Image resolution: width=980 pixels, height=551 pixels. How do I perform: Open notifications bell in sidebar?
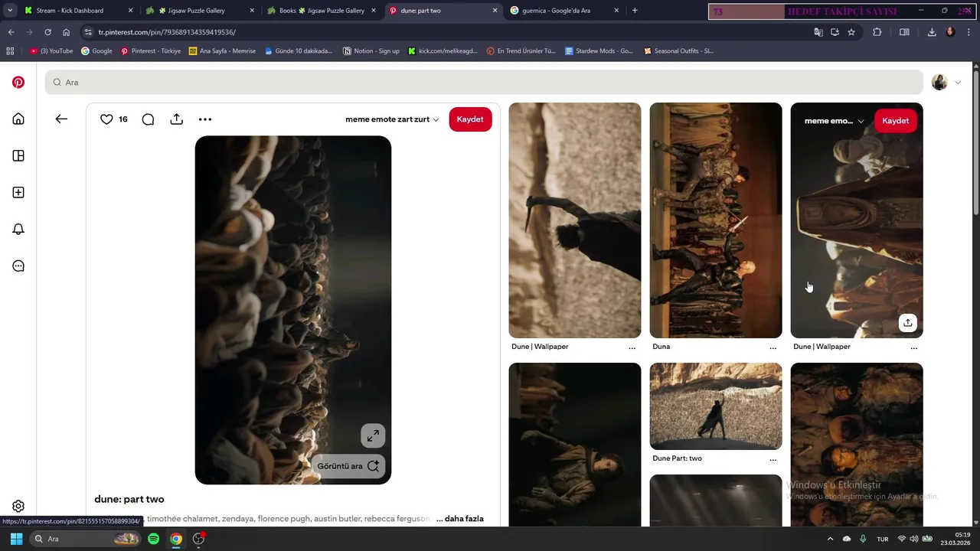(x=18, y=229)
